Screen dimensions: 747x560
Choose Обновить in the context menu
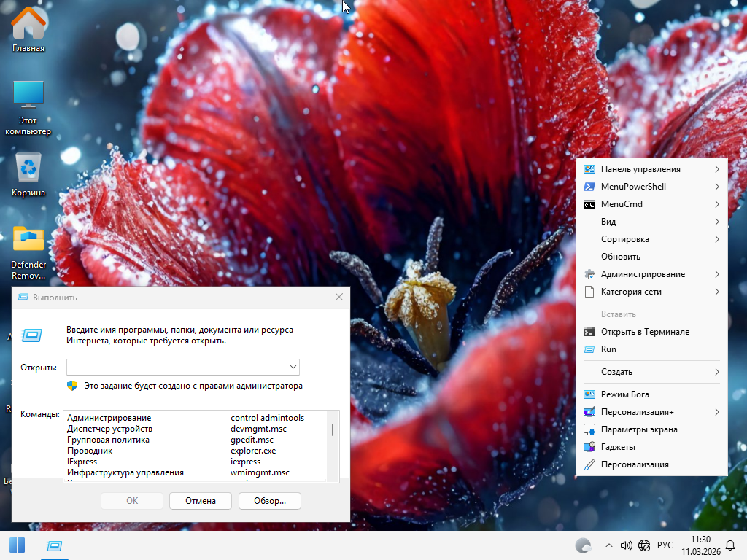(620, 257)
